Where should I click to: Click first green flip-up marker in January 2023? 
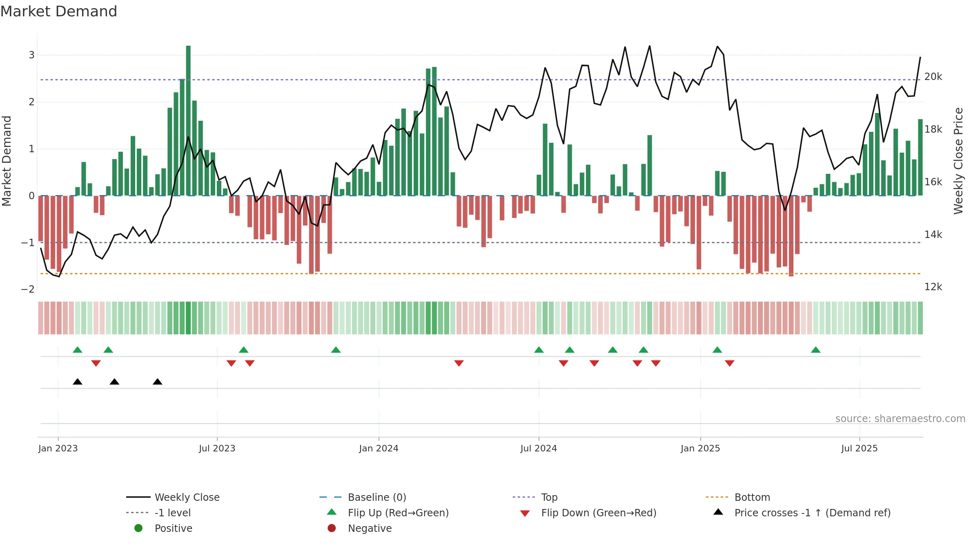coord(78,350)
